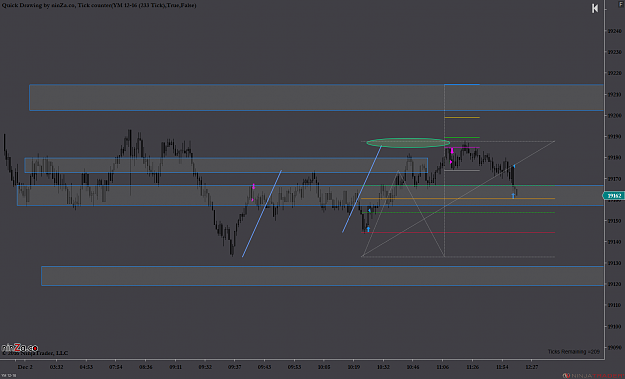The width and height of the screenshot is (625, 379).
Task: Click the 19190 price axis label
Action: coord(614,137)
